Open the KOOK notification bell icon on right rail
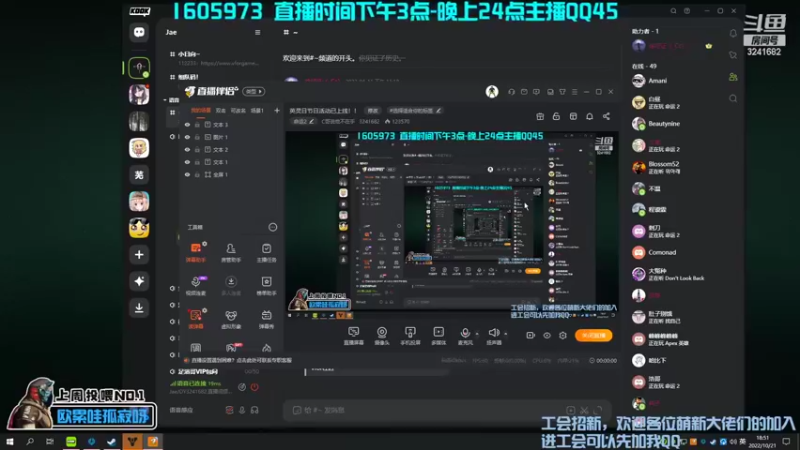 click(x=733, y=34)
